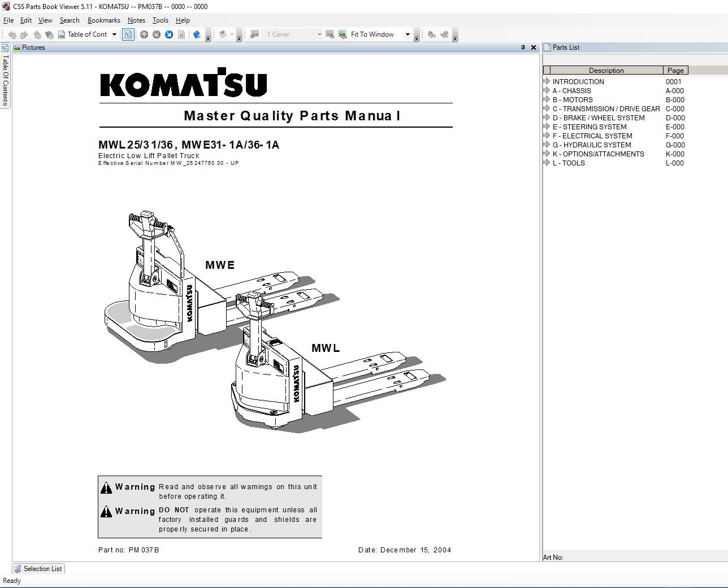Image resolution: width=728 pixels, height=588 pixels.
Task: Click the arrow icon beside L - TOOLS
Action: tap(547, 163)
